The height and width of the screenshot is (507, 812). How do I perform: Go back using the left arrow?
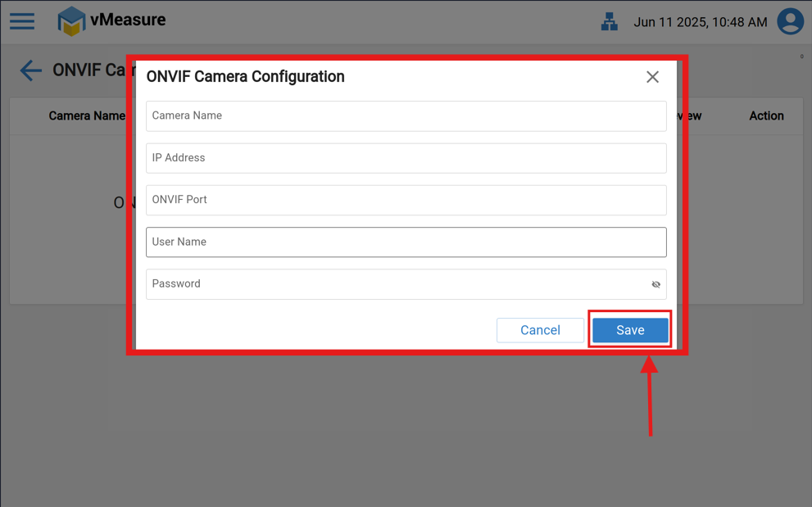coord(30,70)
